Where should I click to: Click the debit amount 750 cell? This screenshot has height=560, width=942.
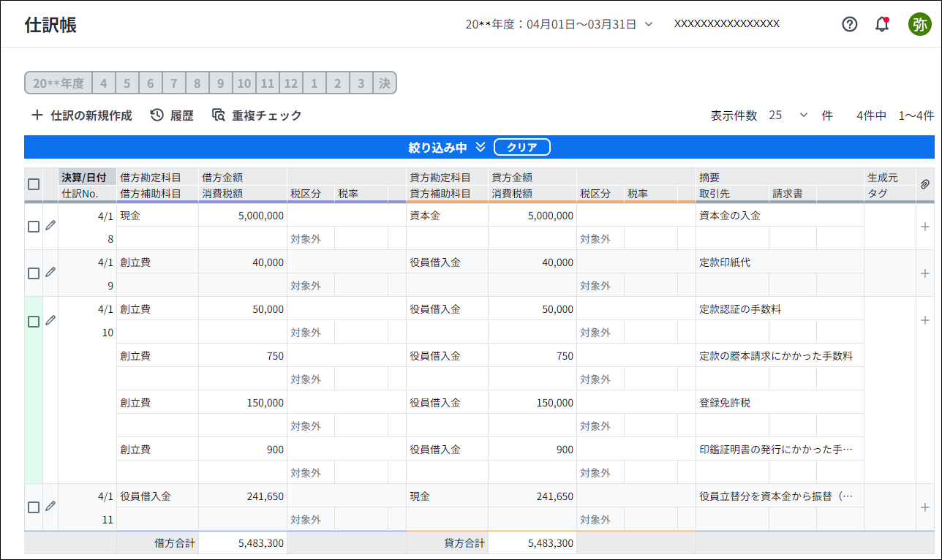pyautogui.click(x=243, y=356)
